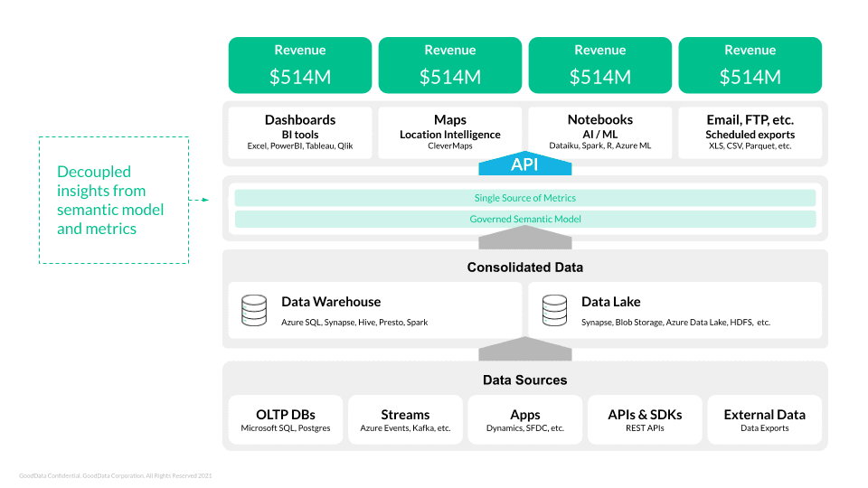Click the Data Lake title text
The height and width of the screenshot is (488, 868).
[610, 302]
